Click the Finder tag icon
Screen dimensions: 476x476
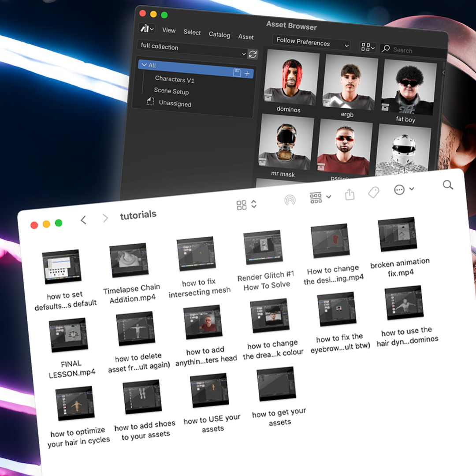point(374,192)
